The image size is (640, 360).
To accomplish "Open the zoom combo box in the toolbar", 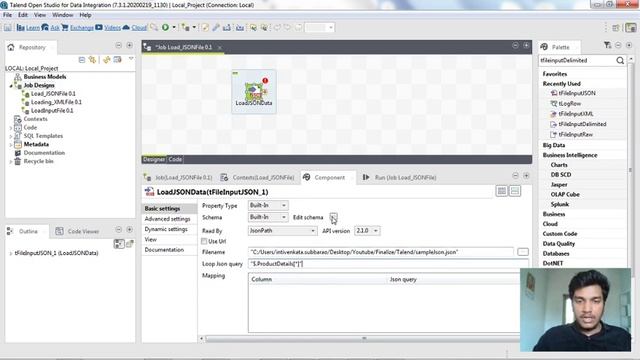I will [x=320, y=27].
